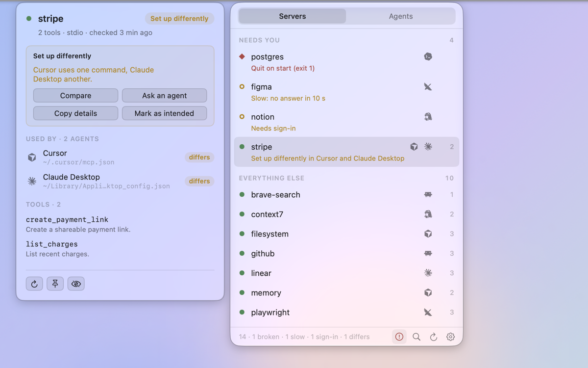Recheck the stripe server with the refresh icon
588x368 pixels.
pyautogui.click(x=34, y=284)
